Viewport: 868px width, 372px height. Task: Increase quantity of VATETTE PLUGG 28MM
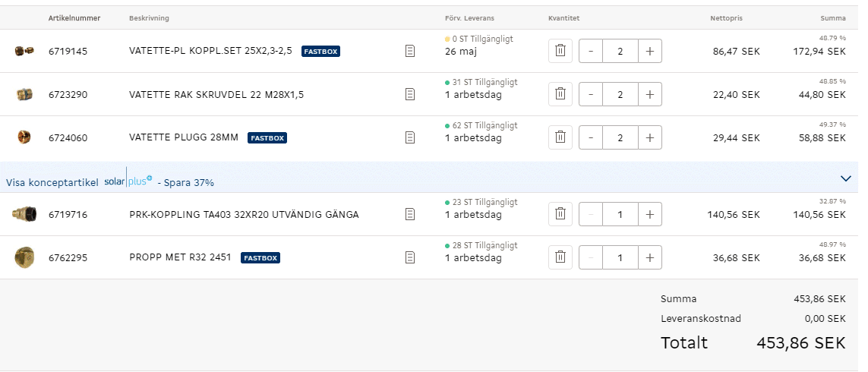pyautogui.click(x=649, y=137)
